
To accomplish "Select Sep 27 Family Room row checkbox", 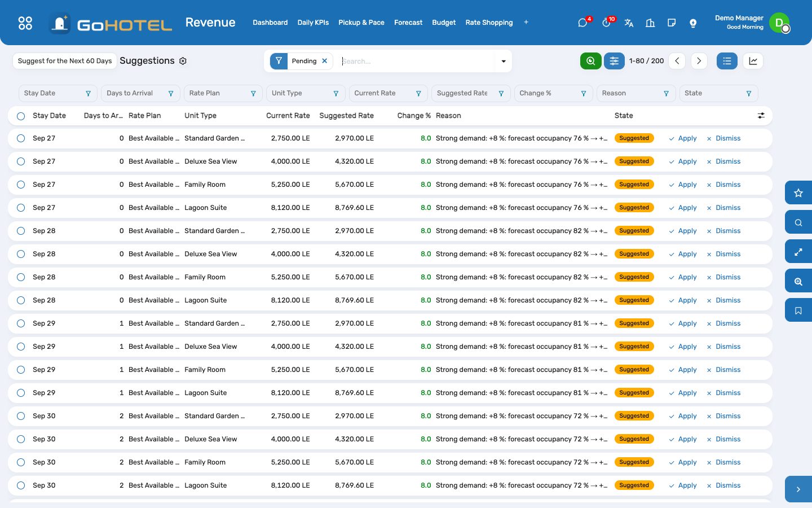I will (21, 185).
